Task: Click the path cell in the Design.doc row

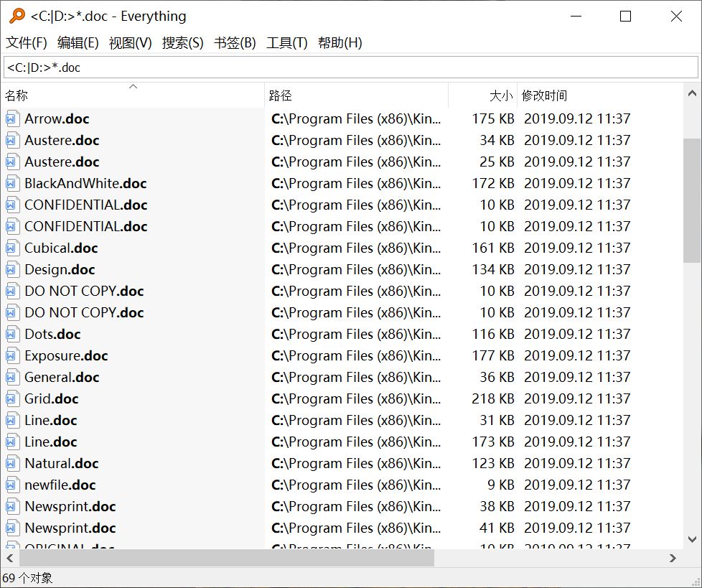Action: coord(356,270)
